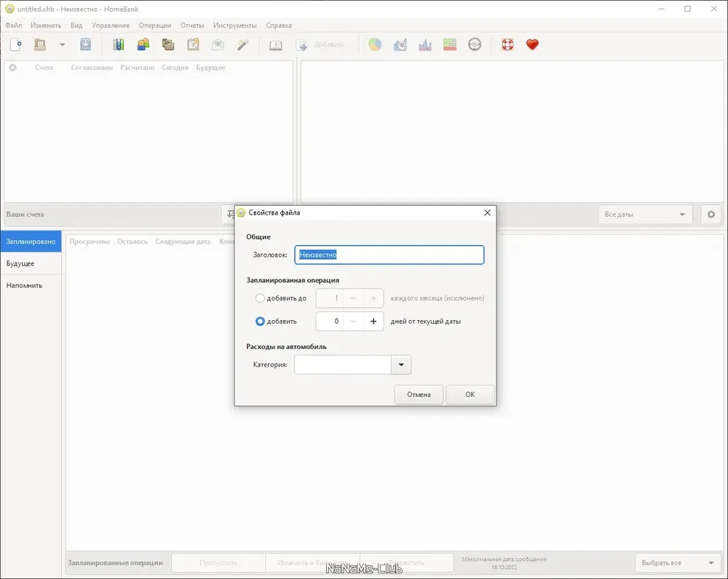The width and height of the screenshot is (728, 579).
Task: Confirm the dialog with OK
Action: (470, 394)
